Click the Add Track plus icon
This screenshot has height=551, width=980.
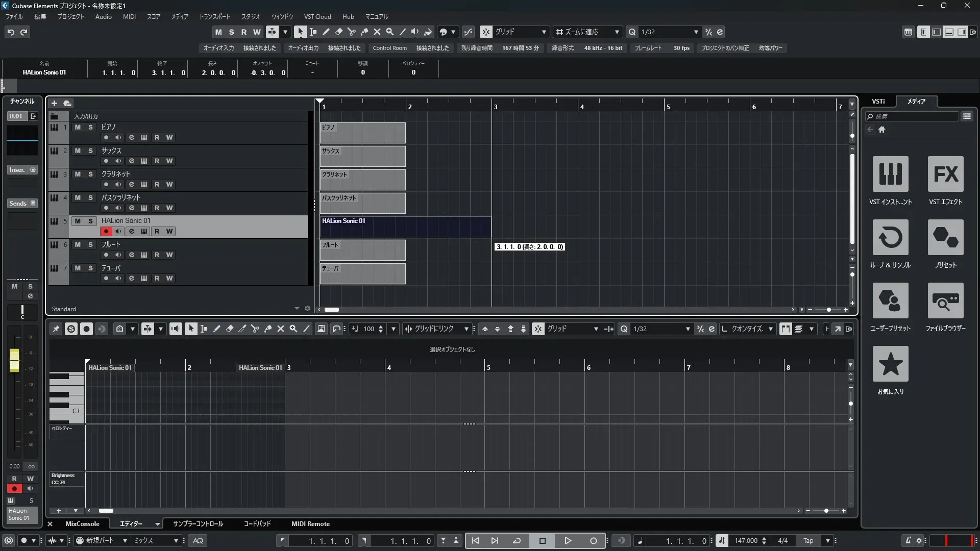click(54, 104)
